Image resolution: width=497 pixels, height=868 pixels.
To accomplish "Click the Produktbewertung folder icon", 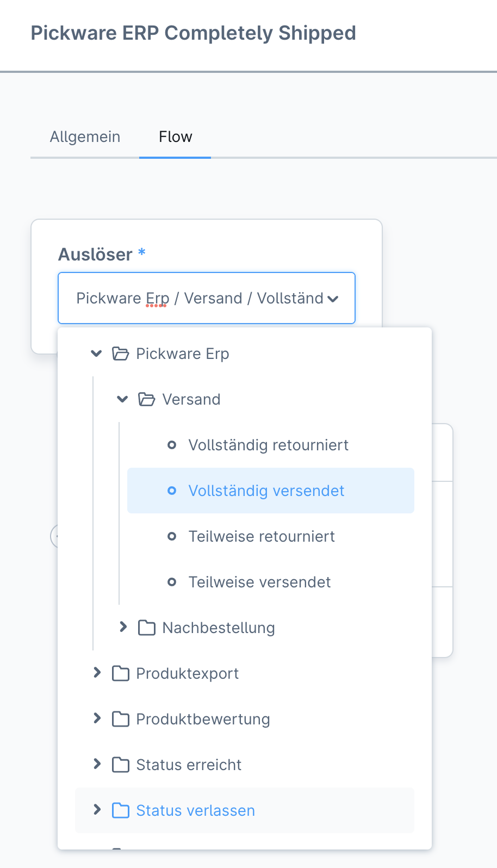I will click(x=120, y=720).
